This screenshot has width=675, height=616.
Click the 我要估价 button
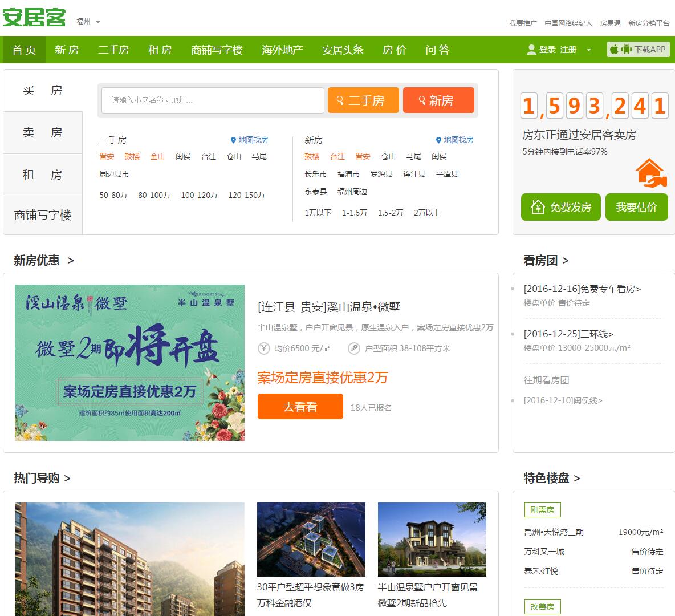pos(637,207)
